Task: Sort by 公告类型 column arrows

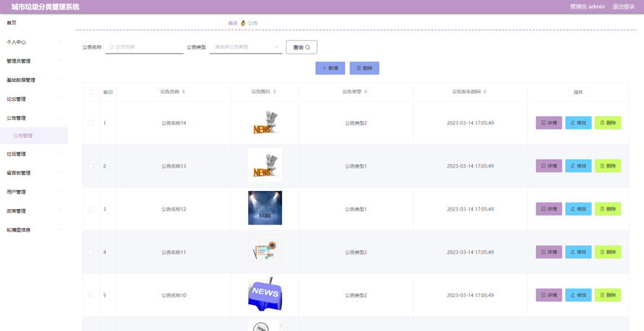Action: click(366, 91)
